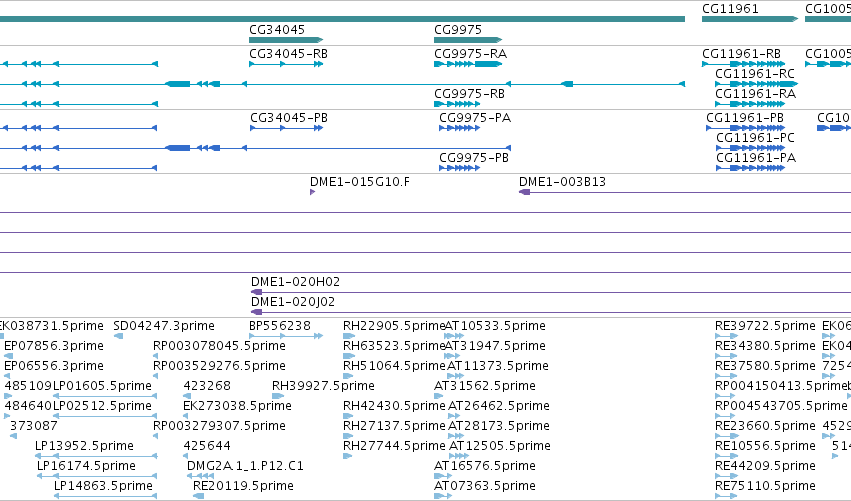The width and height of the screenshot is (851, 501).
Task: Select EST AT31947.5prime
Action: (495, 346)
